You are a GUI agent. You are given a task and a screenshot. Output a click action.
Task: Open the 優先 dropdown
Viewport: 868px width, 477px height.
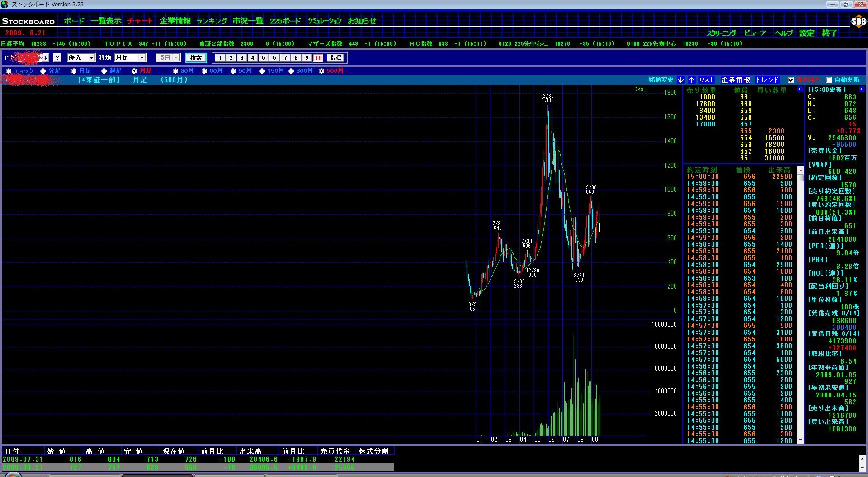[91, 58]
